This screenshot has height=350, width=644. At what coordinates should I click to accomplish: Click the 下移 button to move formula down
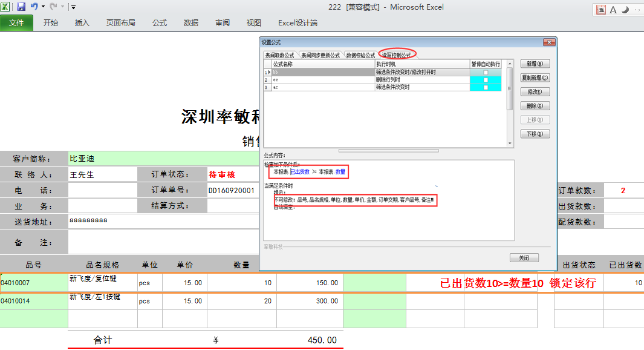535,134
